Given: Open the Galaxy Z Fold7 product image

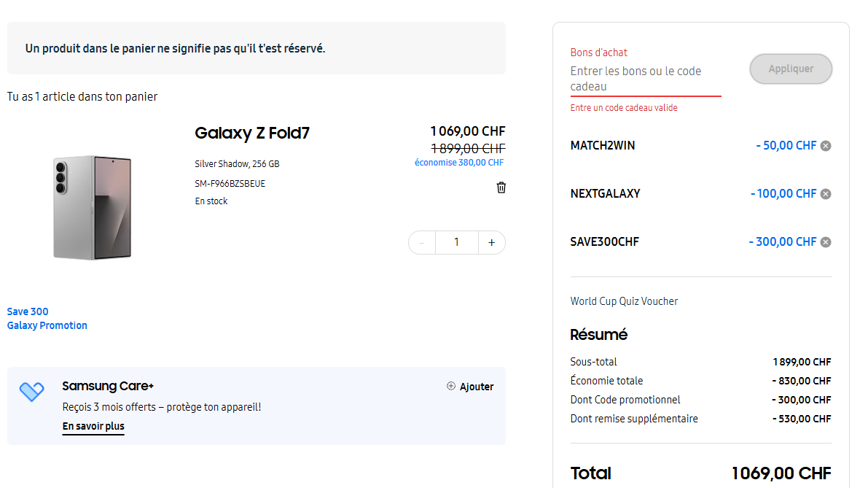Looking at the screenshot, I should pos(93,207).
